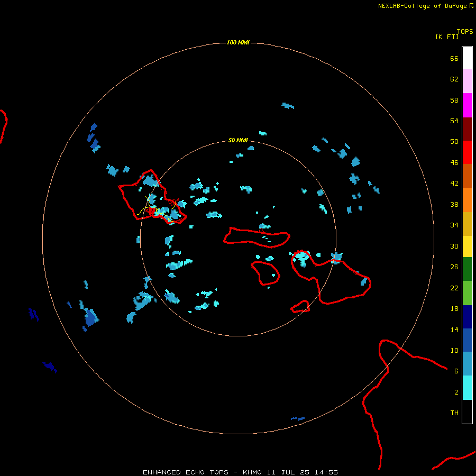The height and width of the screenshot is (476, 476).
Task: Click the 'NEXLAB-College of DuPage' credit text
Action: pyautogui.click(x=422, y=6)
